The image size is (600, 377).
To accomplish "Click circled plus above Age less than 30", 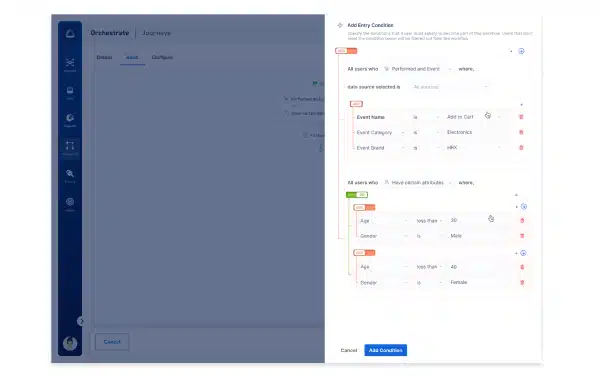I will click(x=524, y=207).
